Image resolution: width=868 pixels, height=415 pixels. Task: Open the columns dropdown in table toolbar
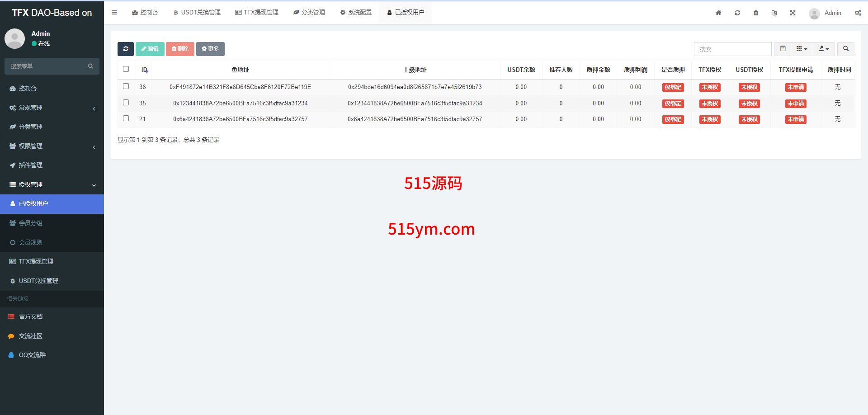tap(802, 49)
